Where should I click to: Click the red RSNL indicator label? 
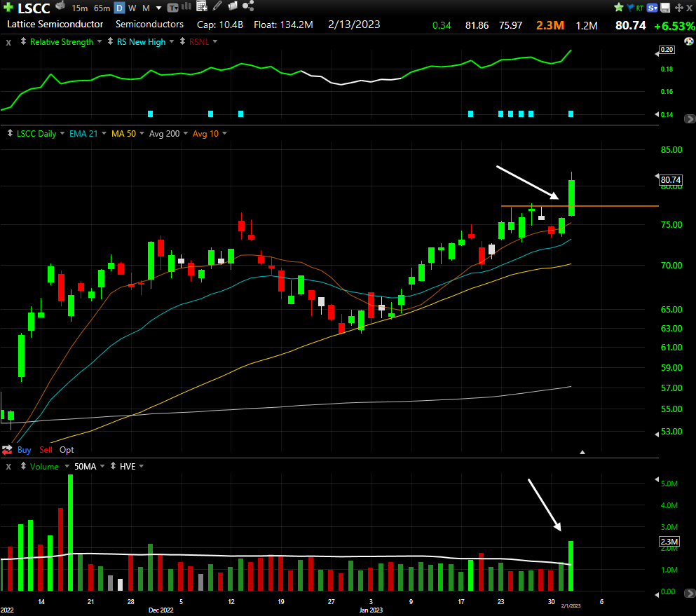(199, 42)
